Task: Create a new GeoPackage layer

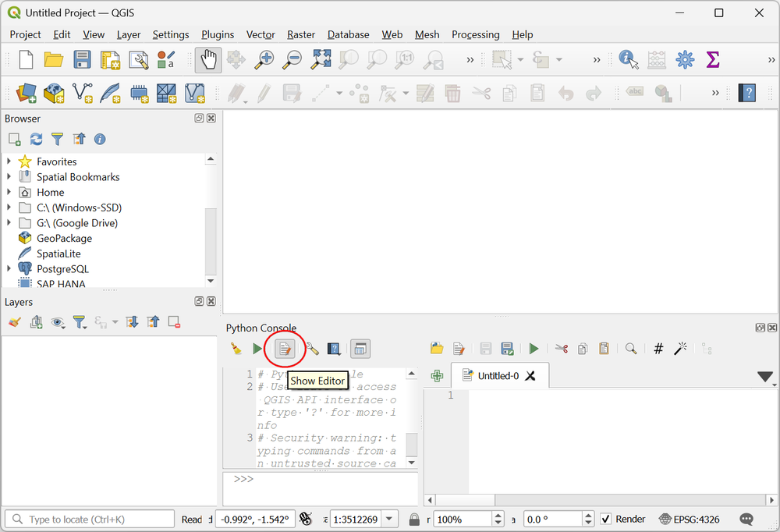Action: pos(55,93)
